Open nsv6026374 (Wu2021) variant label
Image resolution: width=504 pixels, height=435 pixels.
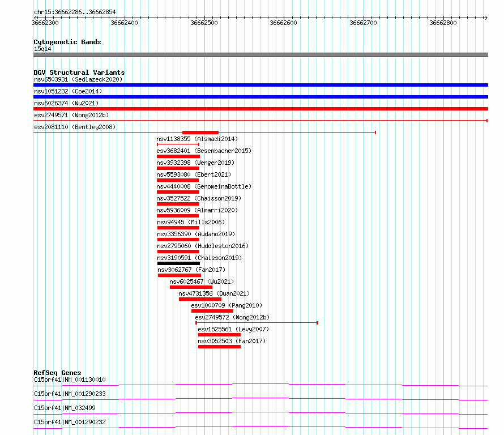66,103
